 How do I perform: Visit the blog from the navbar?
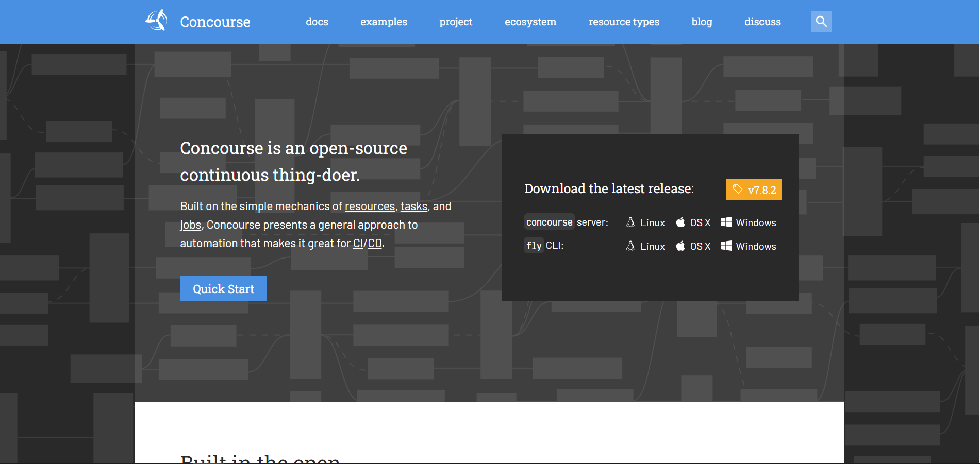702,22
